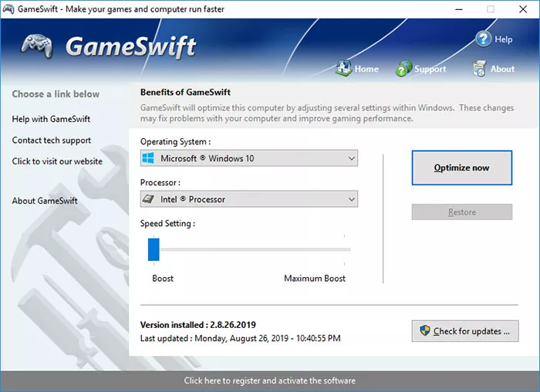Click the blue Speed Setting slider thumb
The width and height of the screenshot is (540, 392).
154,249
